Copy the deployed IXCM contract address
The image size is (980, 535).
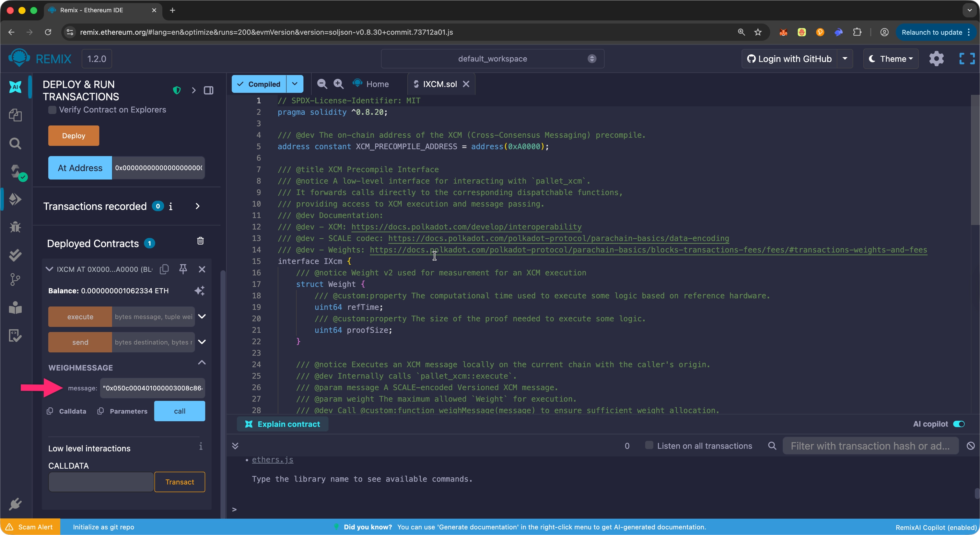(164, 269)
